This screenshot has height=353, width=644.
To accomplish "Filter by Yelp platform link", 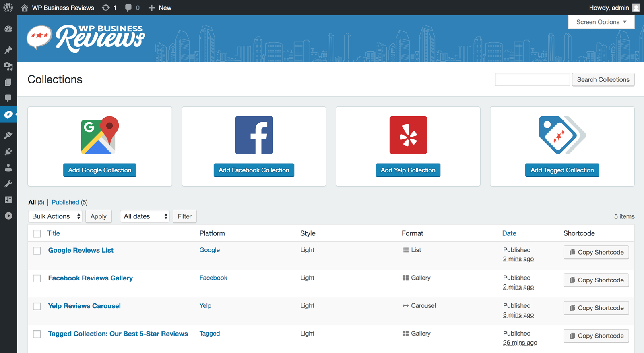I will (205, 305).
